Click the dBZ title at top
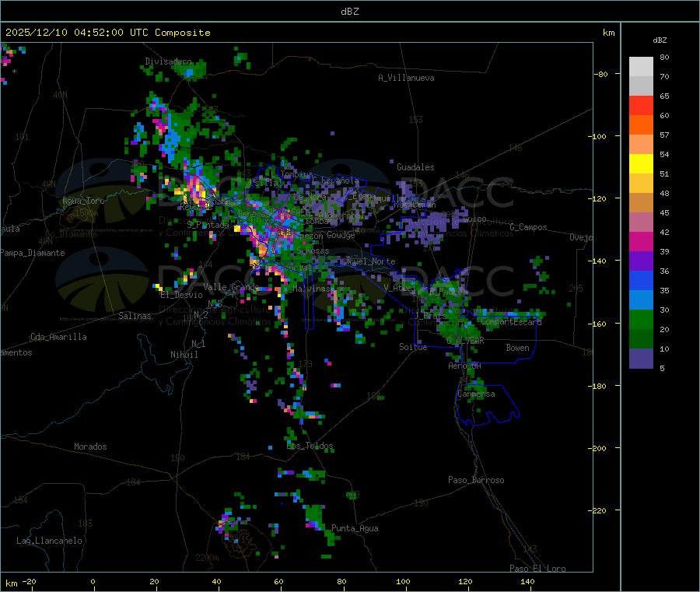 (x=349, y=12)
